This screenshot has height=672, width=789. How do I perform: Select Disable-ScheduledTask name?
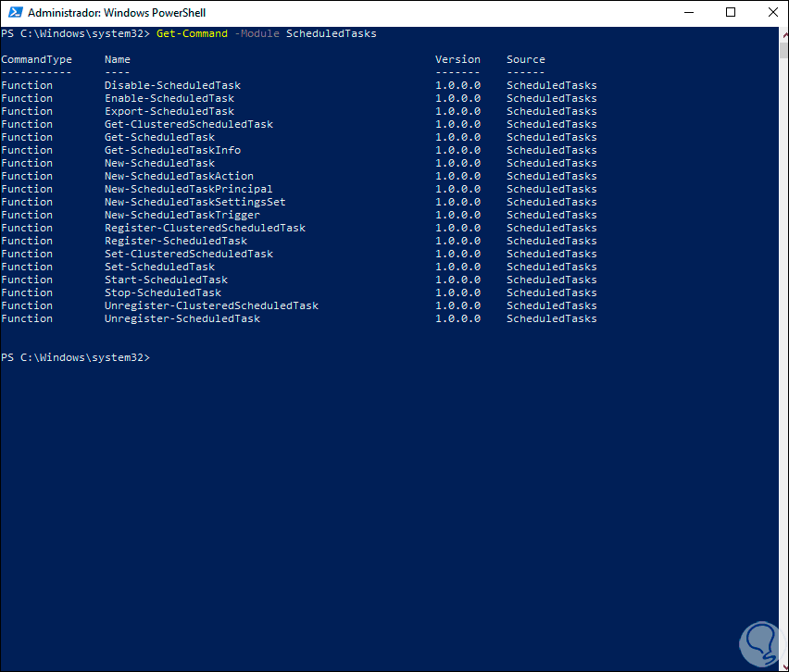(x=172, y=85)
